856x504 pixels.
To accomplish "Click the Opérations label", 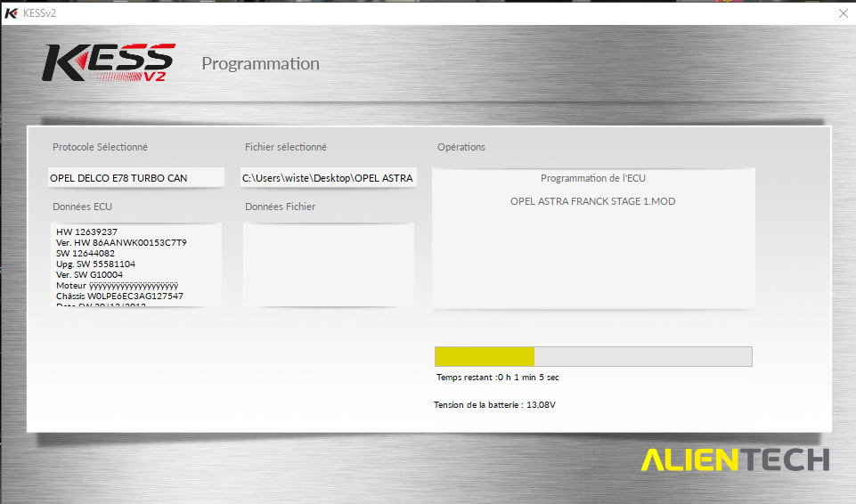I will click(x=461, y=147).
